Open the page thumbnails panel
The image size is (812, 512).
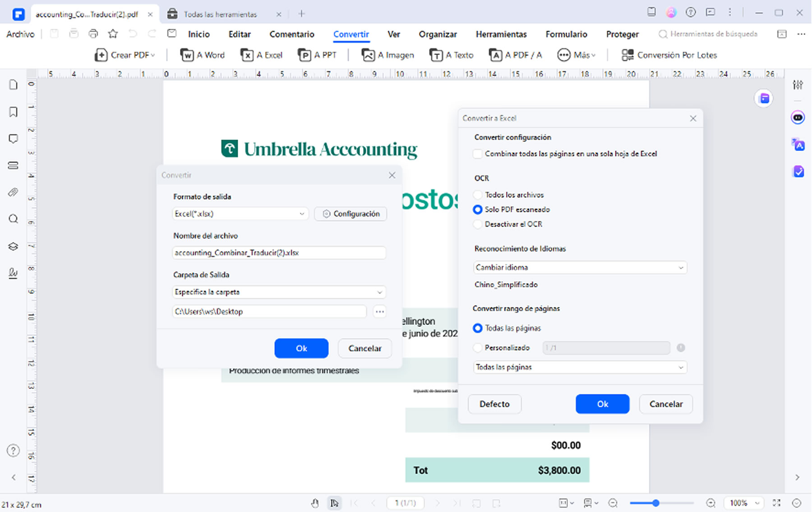tap(13, 85)
